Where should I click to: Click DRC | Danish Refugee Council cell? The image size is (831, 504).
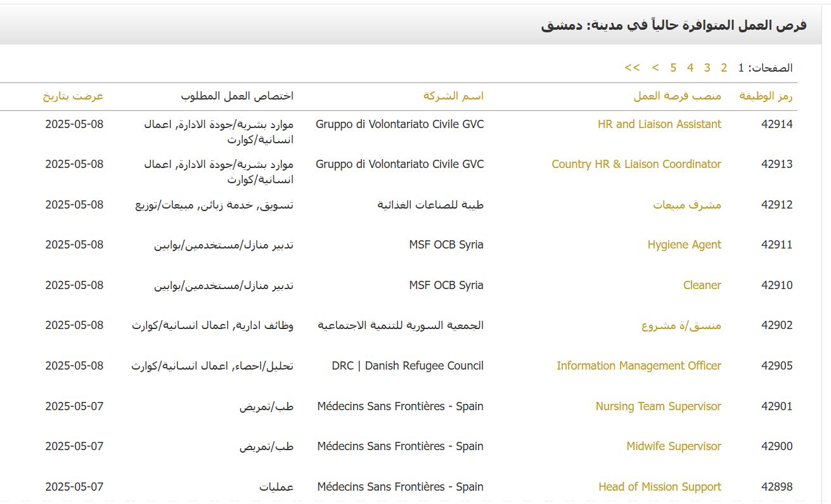point(408,366)
